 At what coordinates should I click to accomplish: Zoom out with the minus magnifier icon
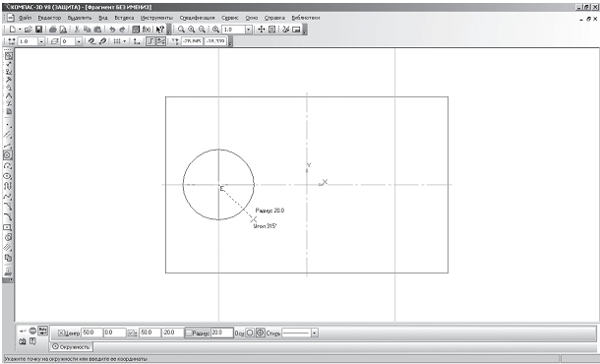[x=202, y=30]
